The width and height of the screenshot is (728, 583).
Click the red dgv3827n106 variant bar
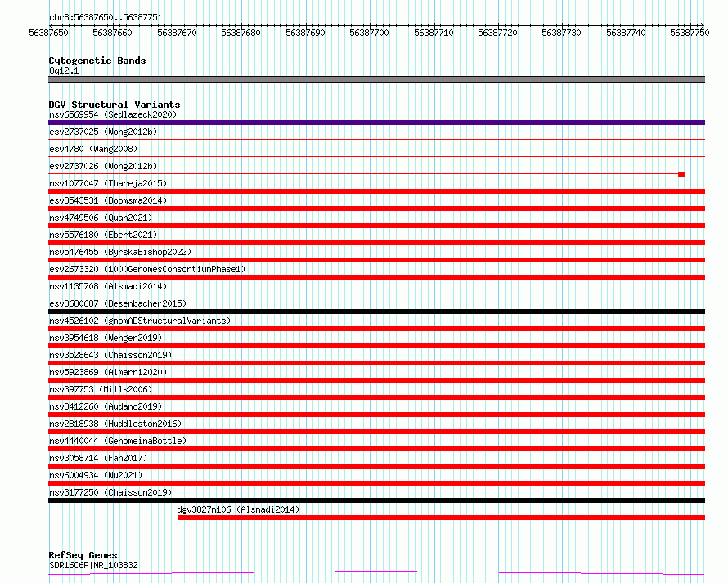[441, 518]
